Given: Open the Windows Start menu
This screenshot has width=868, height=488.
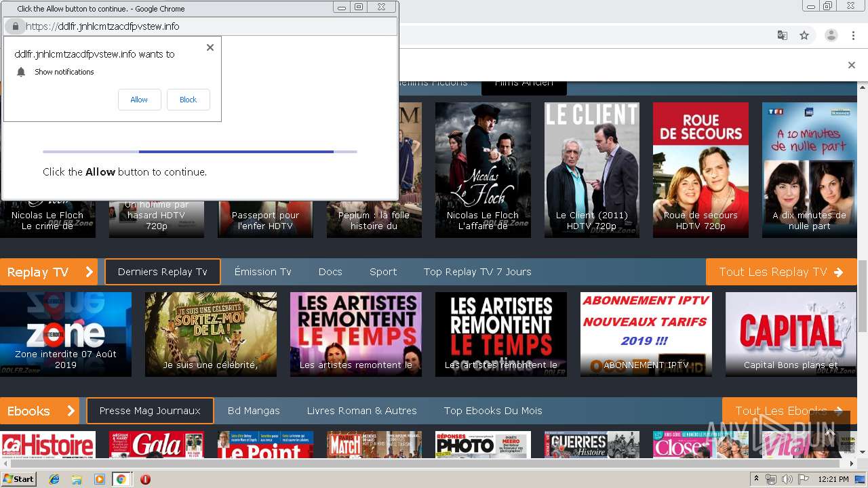Looking at the screenshot, I should pos(19,479).
